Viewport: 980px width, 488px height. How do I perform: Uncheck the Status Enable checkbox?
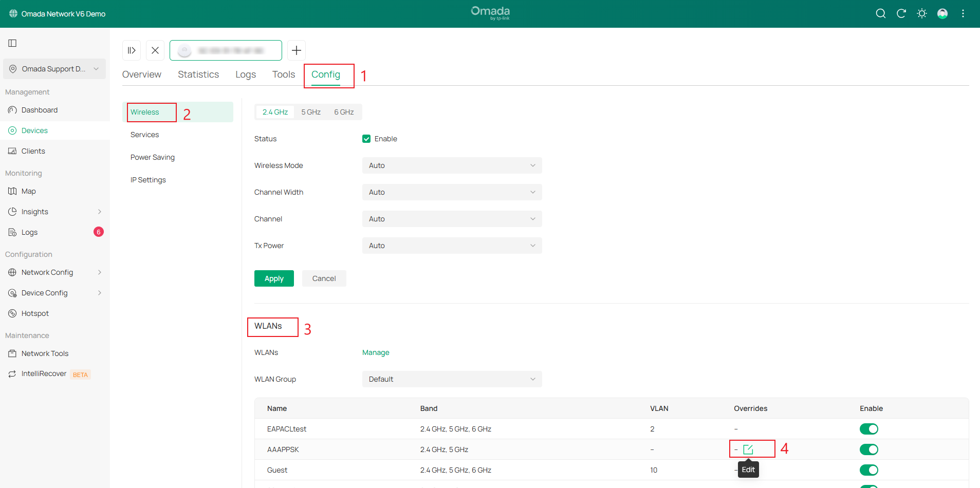click(x=366, y=139)
